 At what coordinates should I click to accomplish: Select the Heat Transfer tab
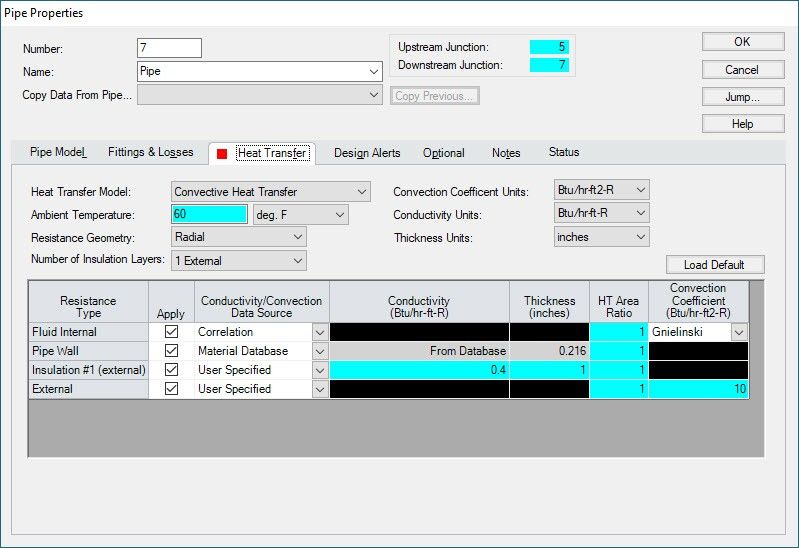point(273,153)
